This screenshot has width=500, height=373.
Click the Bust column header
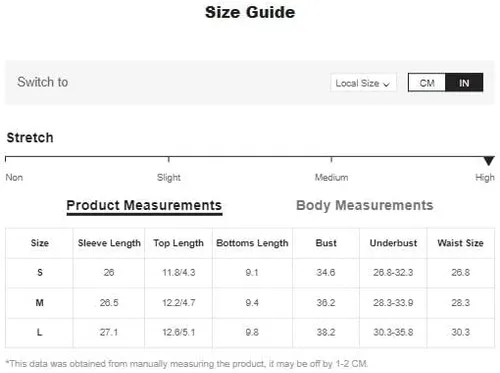click(326, 243)
